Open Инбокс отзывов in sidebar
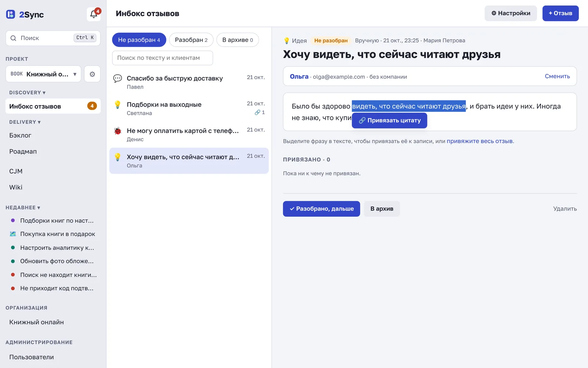Viewport: 588px width, 368px height. [53, 106]
